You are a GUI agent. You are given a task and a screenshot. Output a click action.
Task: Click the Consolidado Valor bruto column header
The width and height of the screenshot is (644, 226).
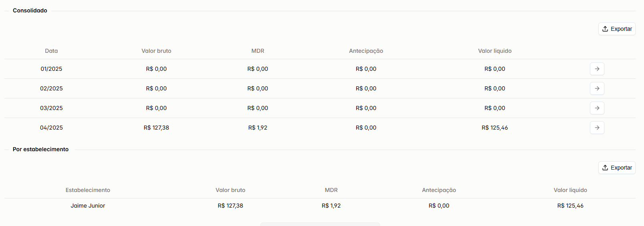156,51
